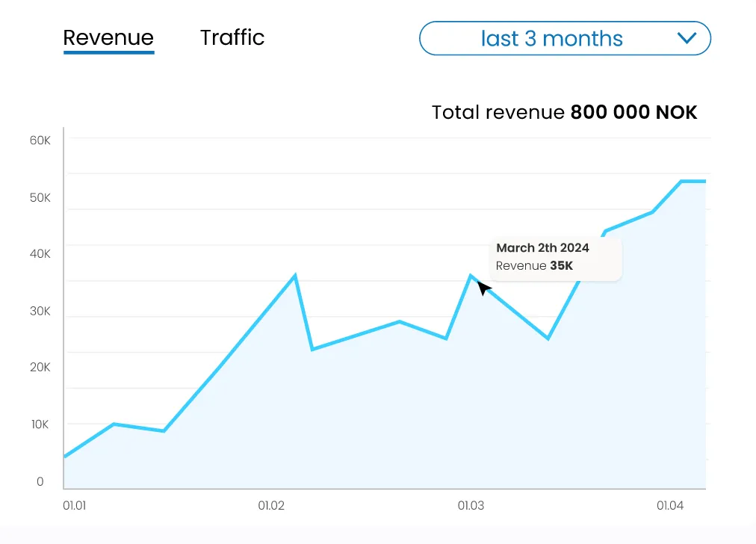The height and width of the screenshot is (544, 756).
Task: Click the 0 value on the y-axis
Action: click(x=40, y=481)
